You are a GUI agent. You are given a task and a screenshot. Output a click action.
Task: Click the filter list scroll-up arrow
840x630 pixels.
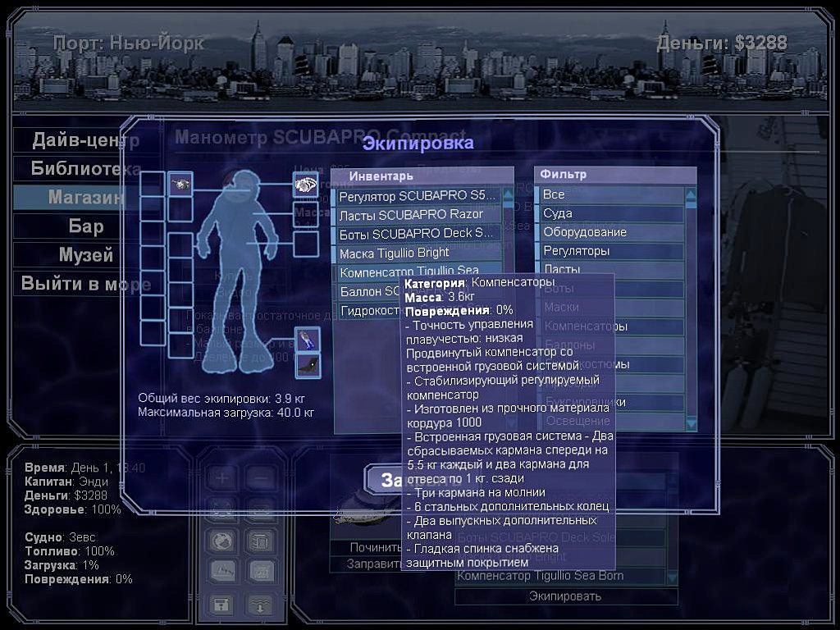691,195
